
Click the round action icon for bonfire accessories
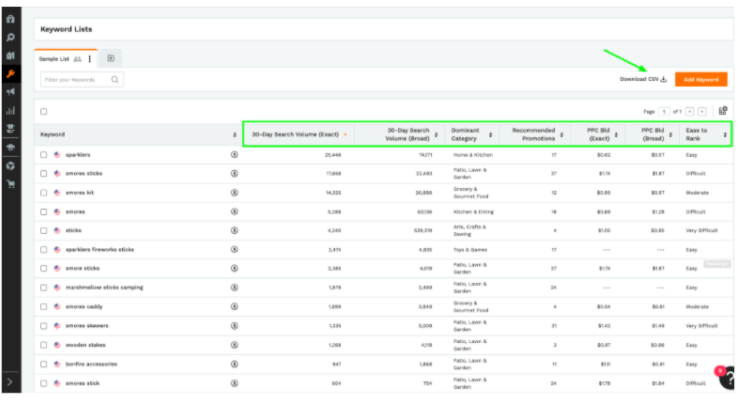(234, 364)
